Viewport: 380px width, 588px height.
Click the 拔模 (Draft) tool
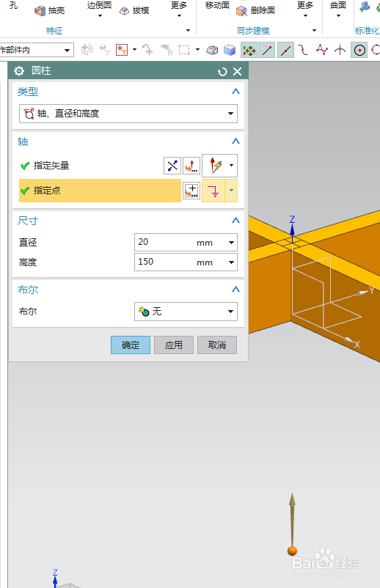[x=134, y=10]
